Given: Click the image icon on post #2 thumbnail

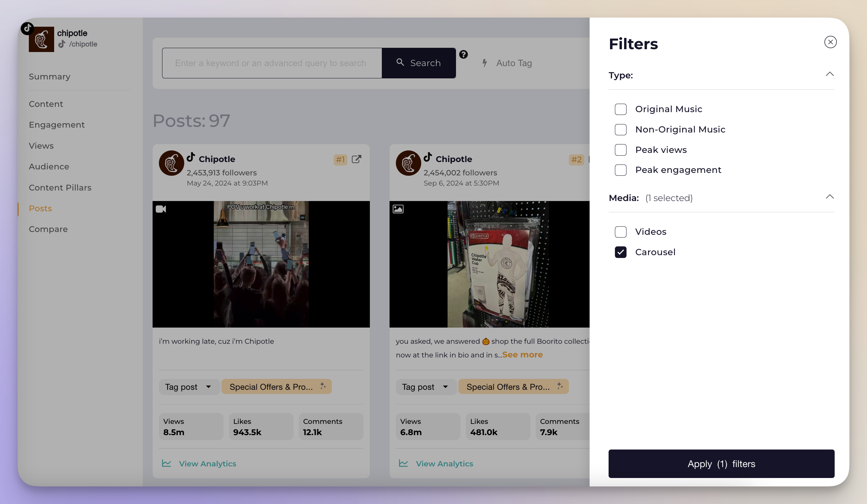Looking at the screenshot, I should pos(398,209).
